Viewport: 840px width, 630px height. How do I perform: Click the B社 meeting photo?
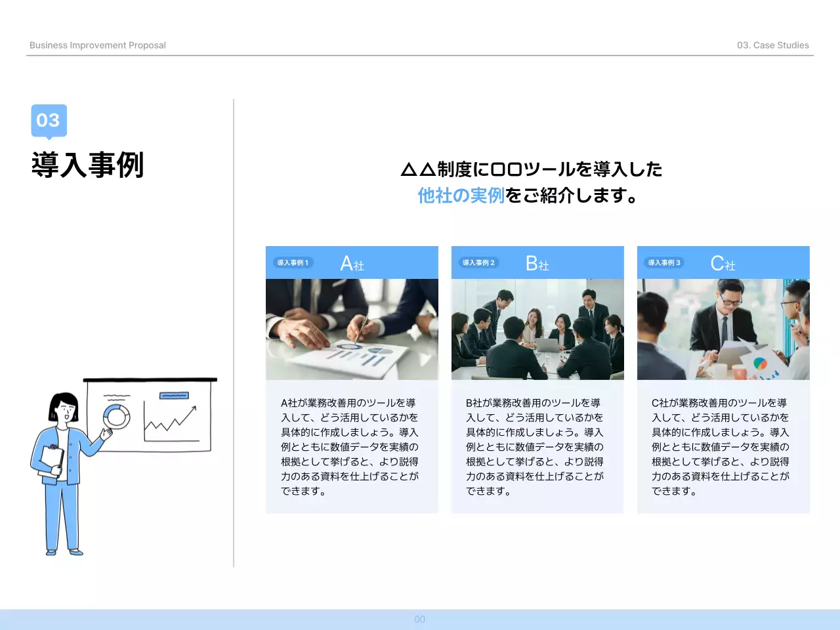[x=537, y=328]
